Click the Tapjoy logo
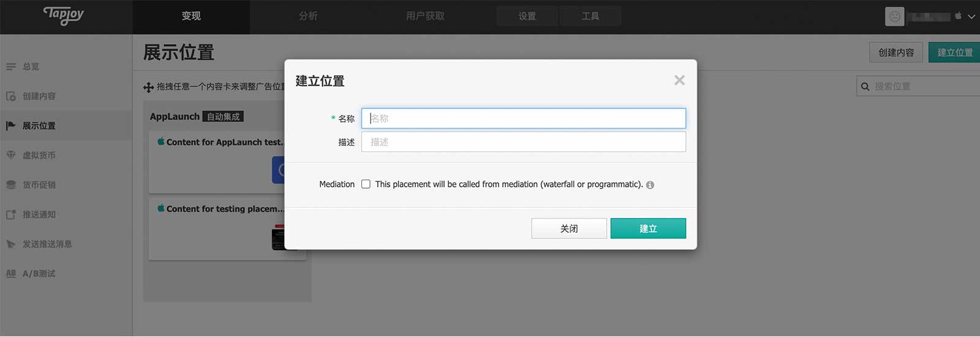This screenshot has width=980, height=337. pyautogui.click(x=64, y=15)
